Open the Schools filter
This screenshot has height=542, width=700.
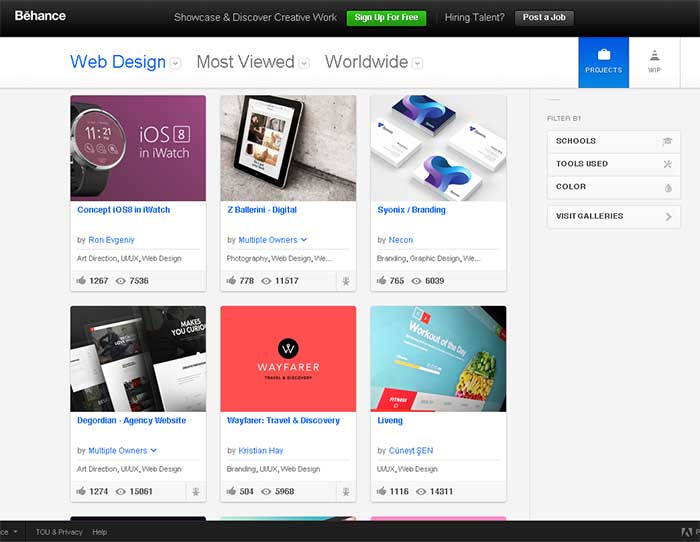(x=614, y=141)
